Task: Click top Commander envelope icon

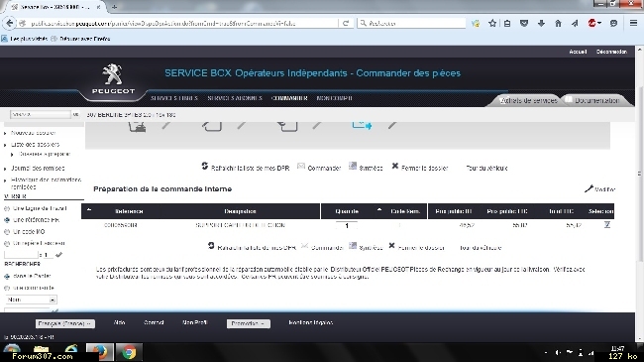Action: (301, 166)
